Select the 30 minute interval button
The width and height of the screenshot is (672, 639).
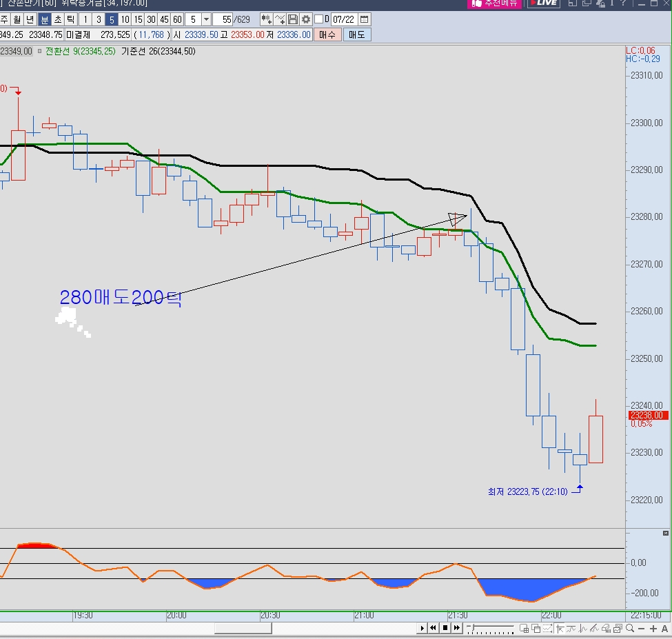tap(151, 19)
